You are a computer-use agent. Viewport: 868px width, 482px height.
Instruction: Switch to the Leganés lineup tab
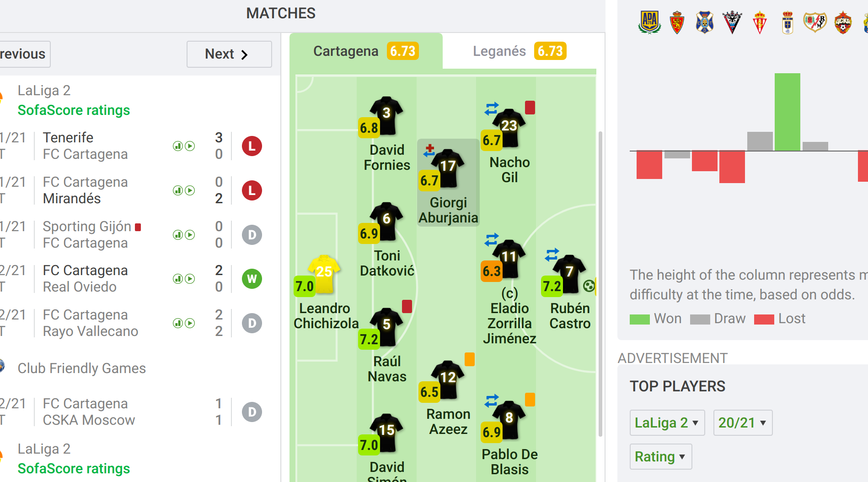click(x=519, y=51)
